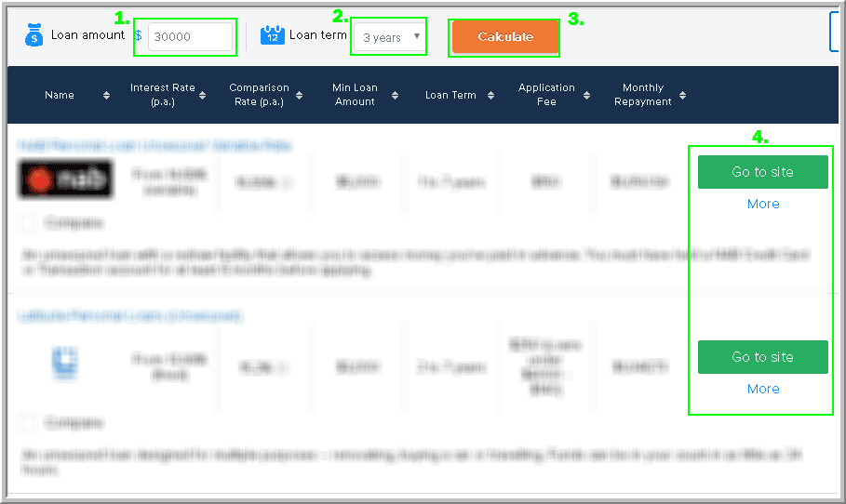The width and height of the screenshot is (846, 504).
Task: Tick the Compare checkbox under the Latitude loan
Action: (28, 423)
